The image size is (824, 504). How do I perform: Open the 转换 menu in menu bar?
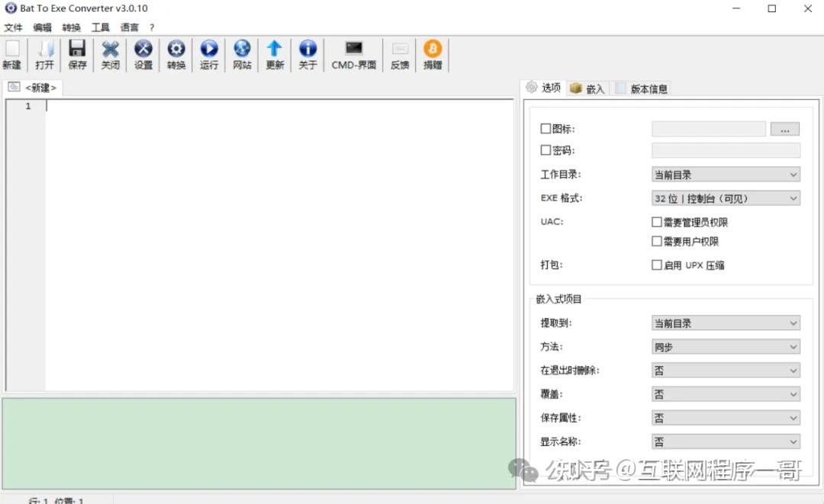[72, 27]
